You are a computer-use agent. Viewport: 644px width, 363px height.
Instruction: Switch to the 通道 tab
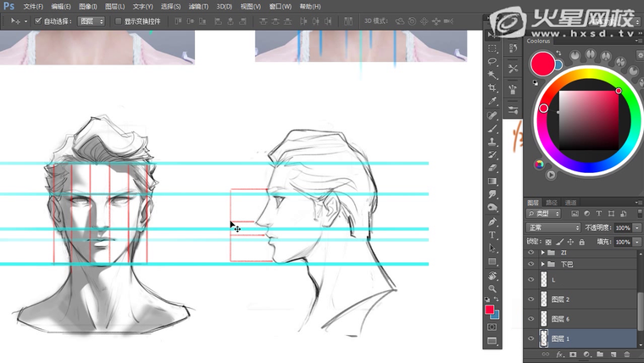pos(570,203)
